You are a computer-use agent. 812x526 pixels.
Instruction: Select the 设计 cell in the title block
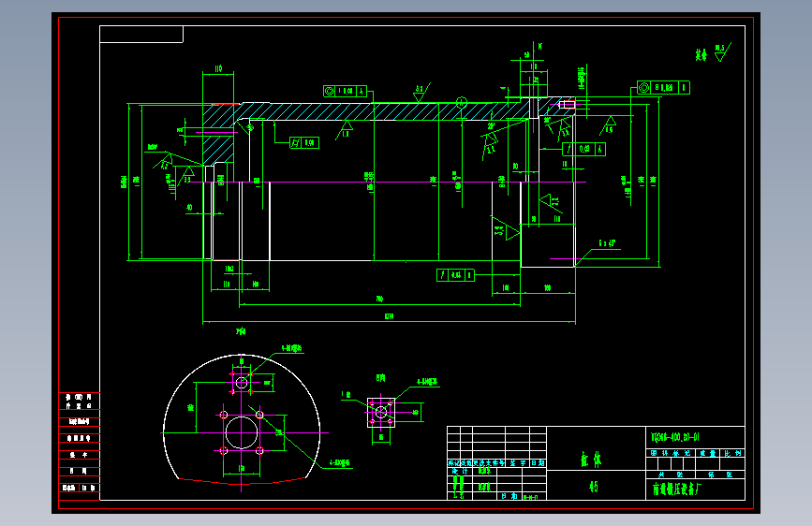tap(460, 471)
